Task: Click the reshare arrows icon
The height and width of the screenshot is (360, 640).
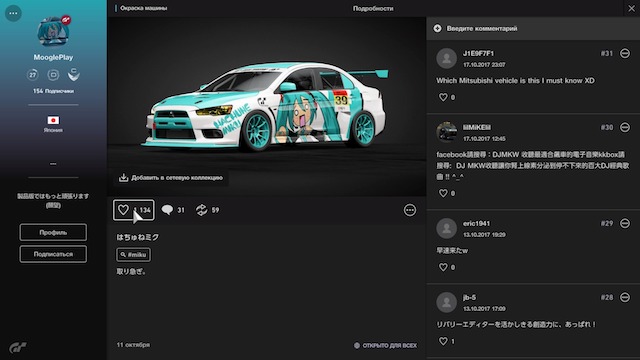Action: [201, 210]
